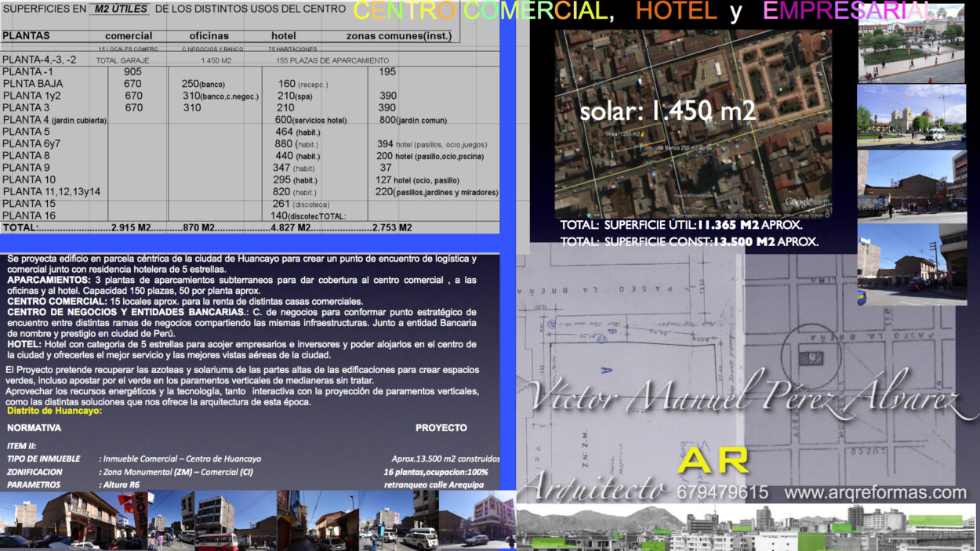Click the TOTAL row at the table bottom

coord(207,227)
